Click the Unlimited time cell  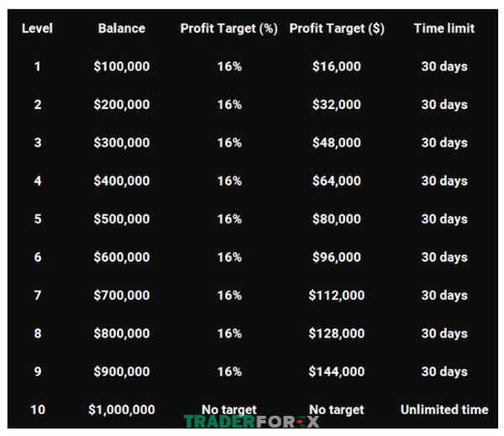point(444,410)
